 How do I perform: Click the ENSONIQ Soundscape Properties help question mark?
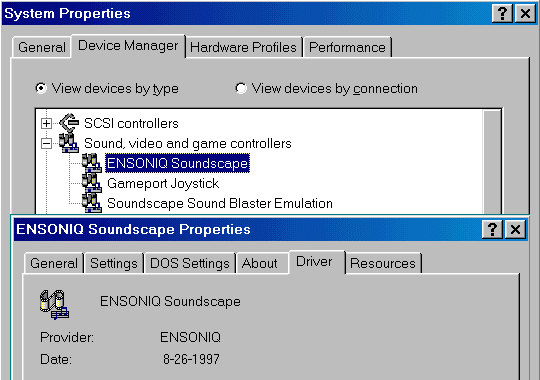pyautogui.click(x=492, y=229)
